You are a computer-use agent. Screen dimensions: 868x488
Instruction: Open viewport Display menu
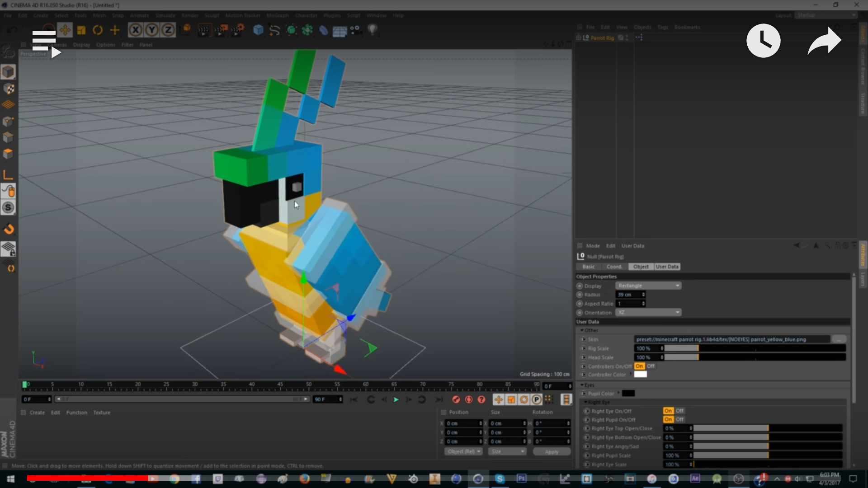pyautogui.click(x=81, y=45)
